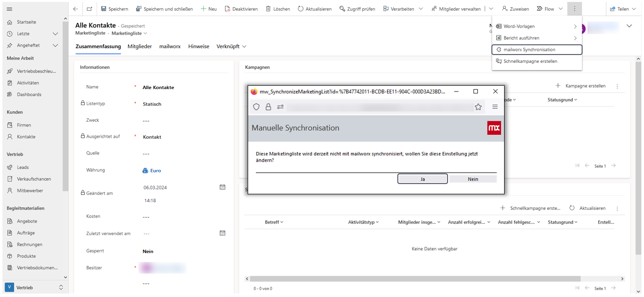Click the Firefox popup lock icon
The image size is (644, 297).
point(268,107)
